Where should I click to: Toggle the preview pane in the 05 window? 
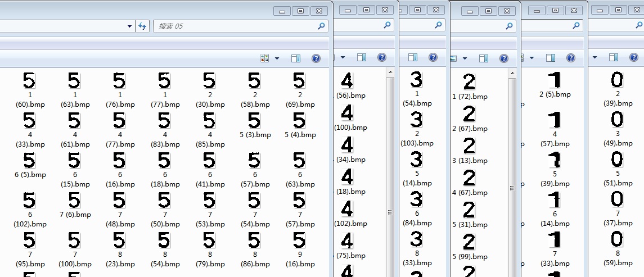(x=296, y=58)
